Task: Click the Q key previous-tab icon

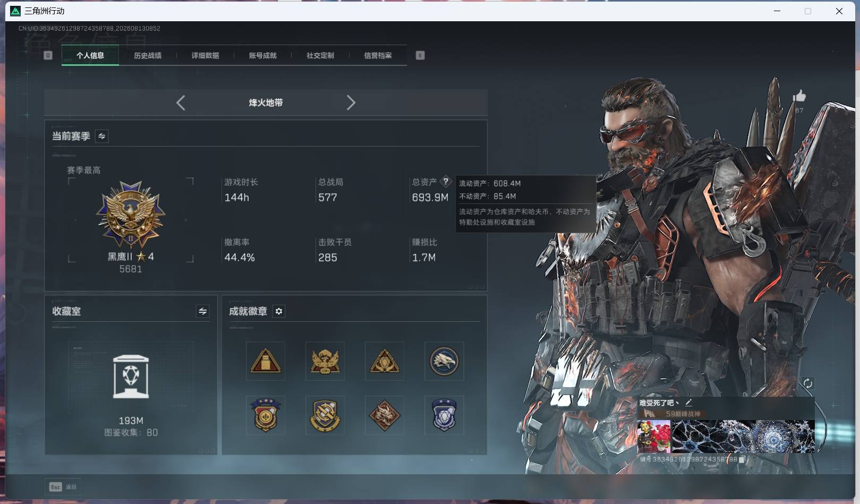Action: click(x=48, y=55)
